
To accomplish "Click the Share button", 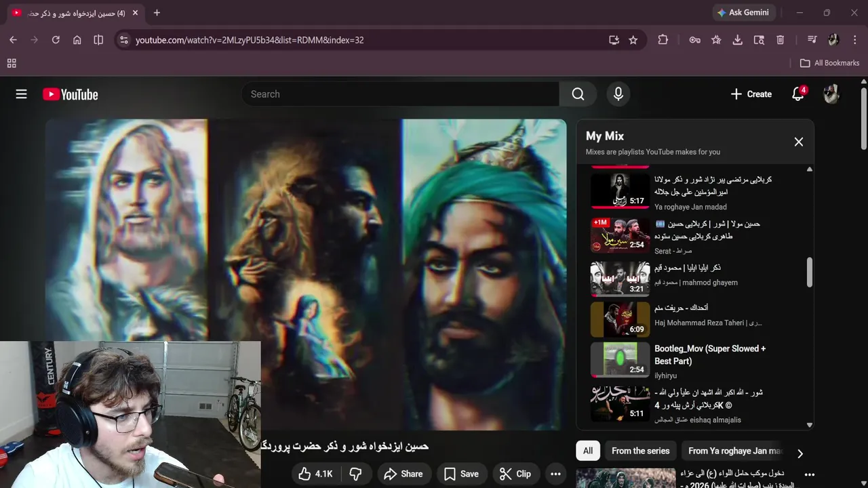I will [403, 474].
